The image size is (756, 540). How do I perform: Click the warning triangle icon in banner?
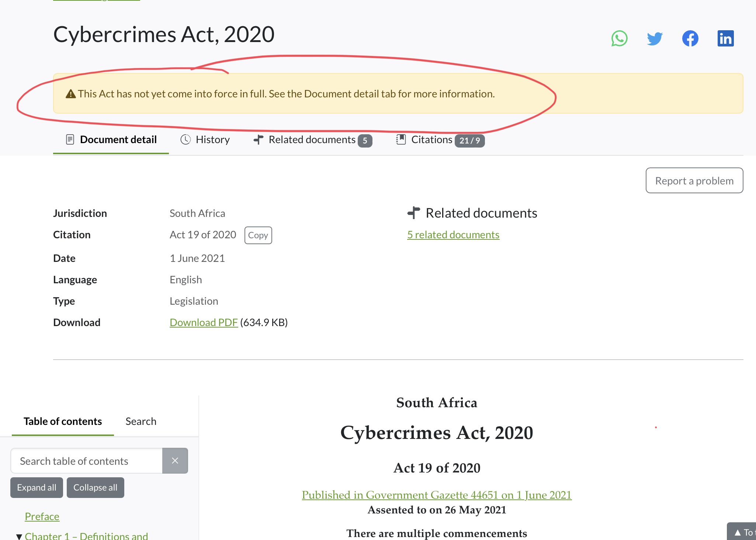coord(70,94)
